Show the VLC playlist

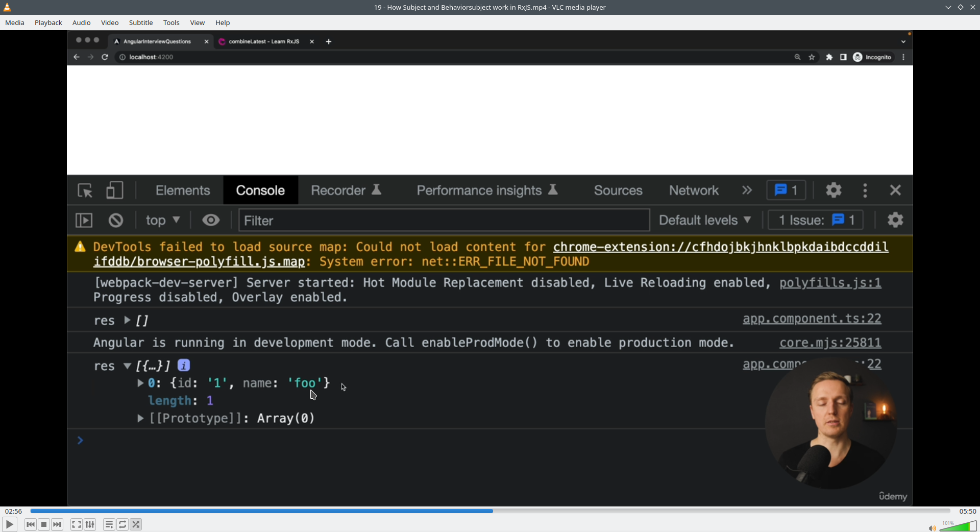(x=109, y=524)
